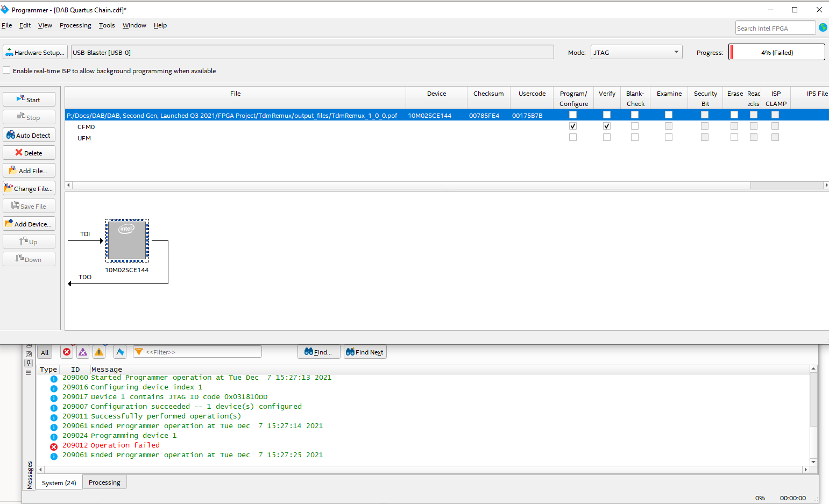Uncheck Program/Configure for CFM0

pyautogui.click(x=573, y=126)
